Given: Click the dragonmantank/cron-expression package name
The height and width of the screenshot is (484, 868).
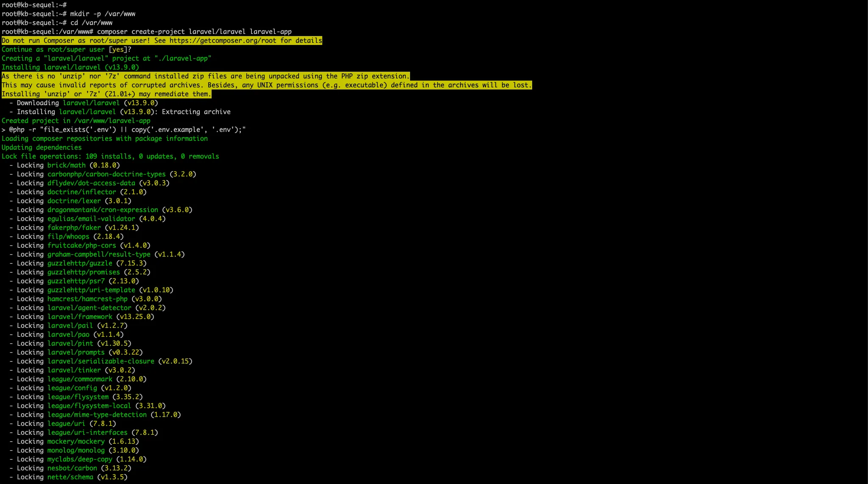Looking at the screenshot, I should (103, 210).
